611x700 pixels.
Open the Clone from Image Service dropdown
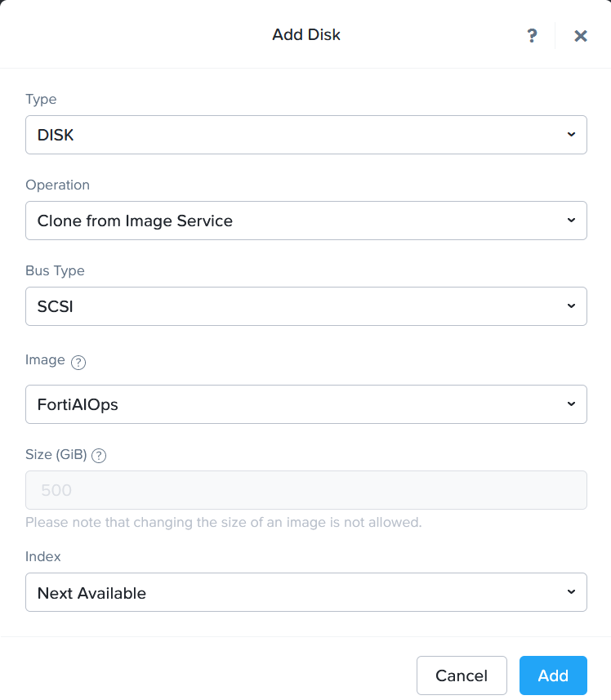point(294,221)
